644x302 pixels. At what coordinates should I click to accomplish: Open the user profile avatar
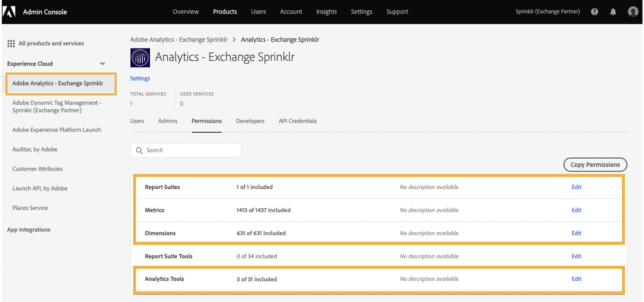pos(633,12)
